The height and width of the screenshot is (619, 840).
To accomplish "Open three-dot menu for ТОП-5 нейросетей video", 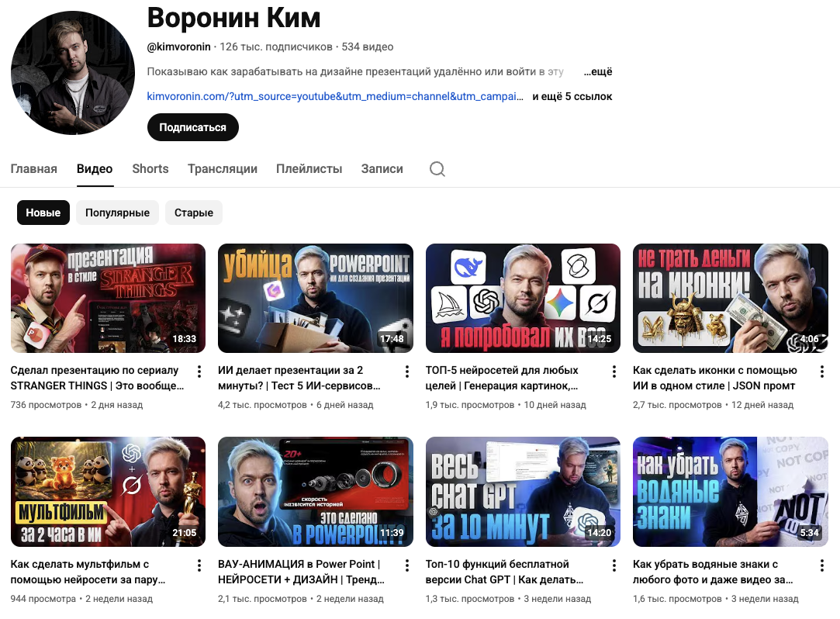I will (614, 372).
